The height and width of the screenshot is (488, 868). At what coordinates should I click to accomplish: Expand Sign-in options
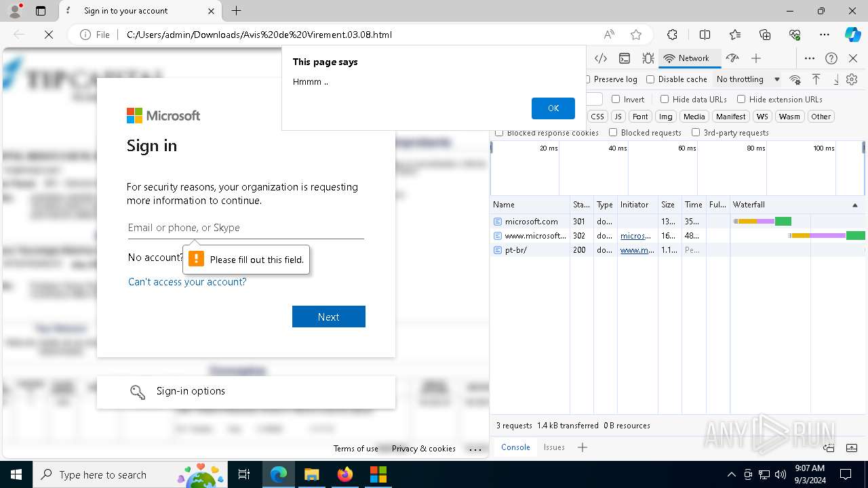click(x=246, y=392)
